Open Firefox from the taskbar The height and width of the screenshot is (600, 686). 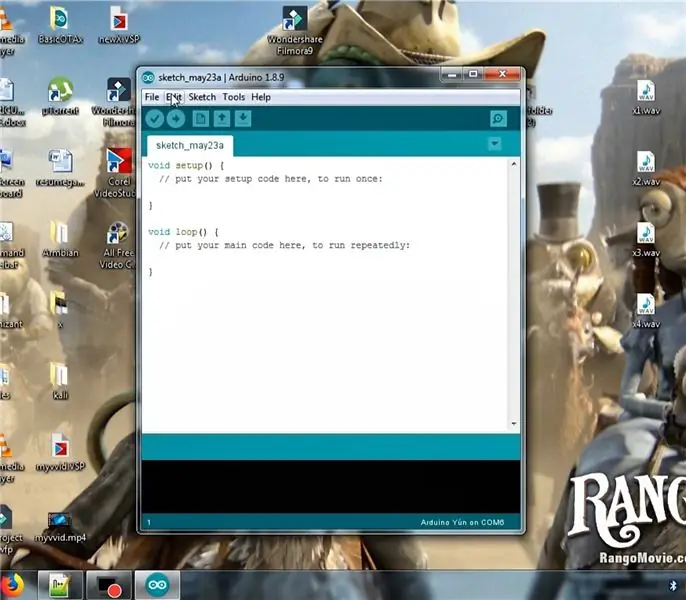12,585
